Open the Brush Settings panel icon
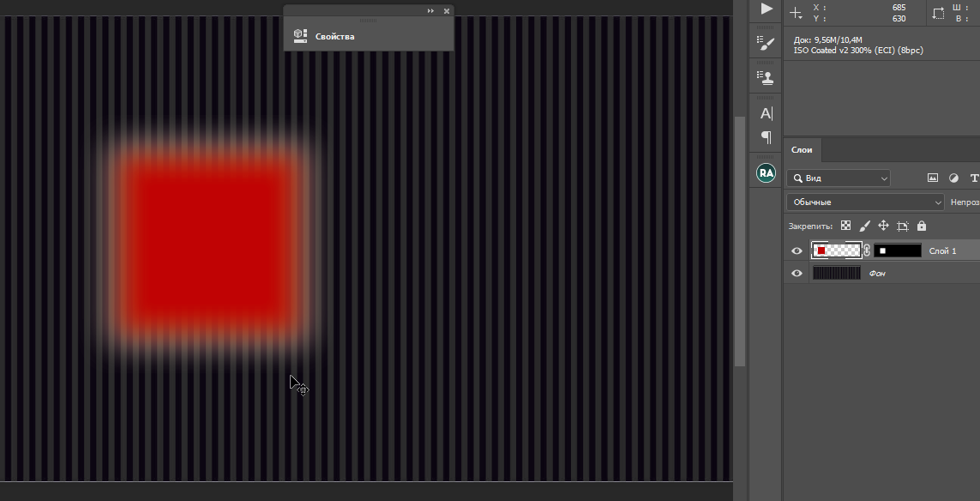The image size is (980, 501). [766, 43]
